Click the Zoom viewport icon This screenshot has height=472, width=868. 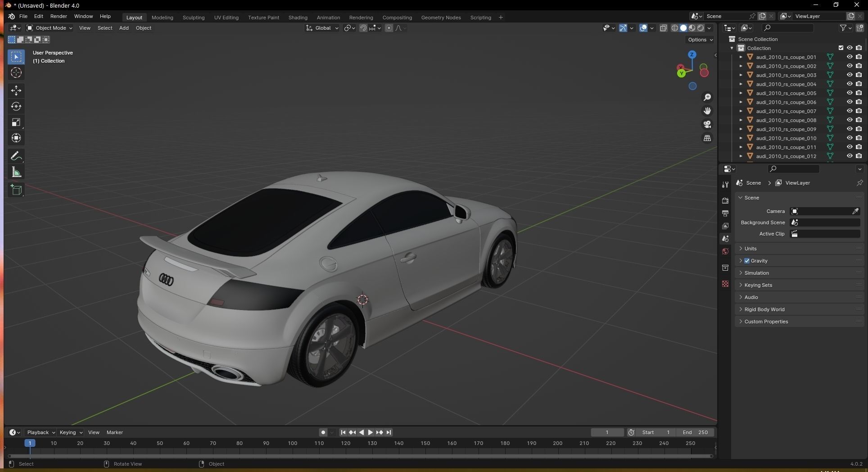pos(707,97)
